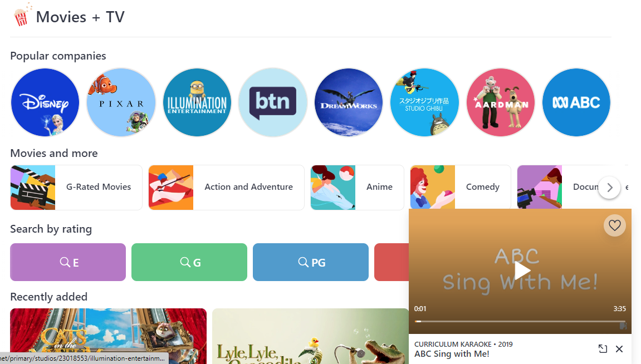Search by the E rating button

(x=68, y=262)
